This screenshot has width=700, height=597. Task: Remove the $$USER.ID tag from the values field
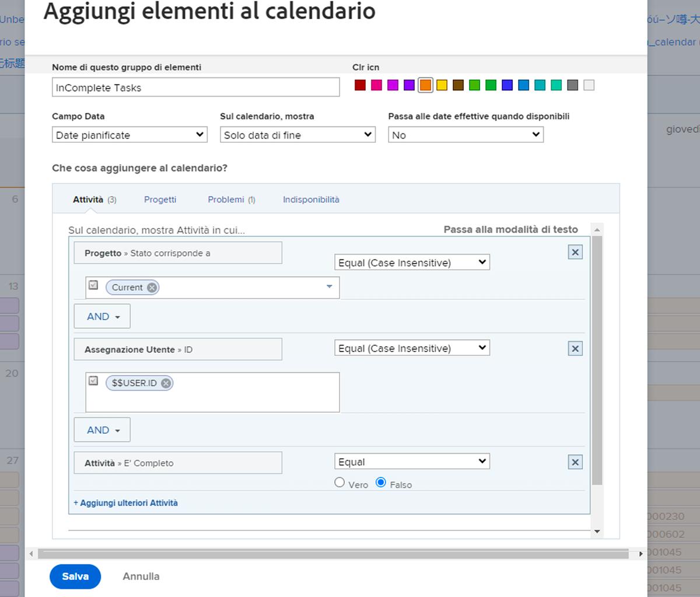point(165,383)
